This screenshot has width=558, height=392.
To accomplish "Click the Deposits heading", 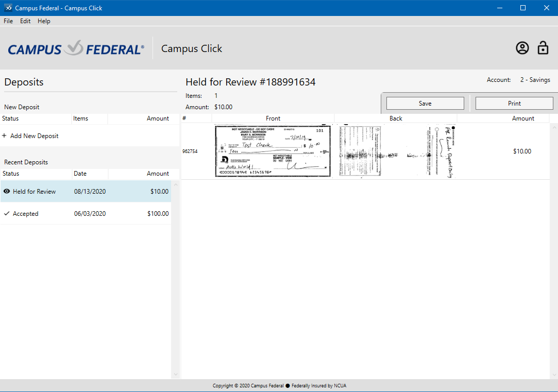I will [24, 82].
